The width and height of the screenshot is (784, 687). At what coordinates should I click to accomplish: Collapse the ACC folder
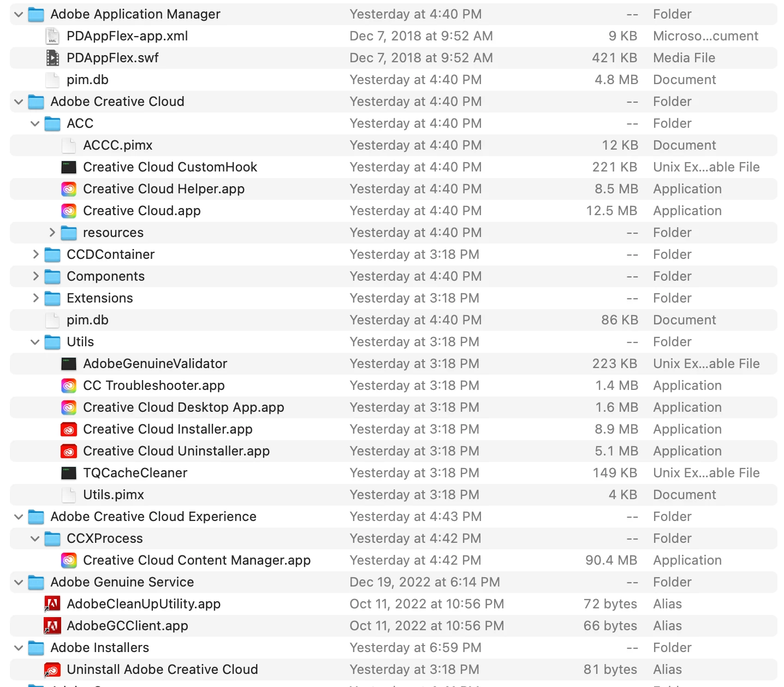click(35, 123)
